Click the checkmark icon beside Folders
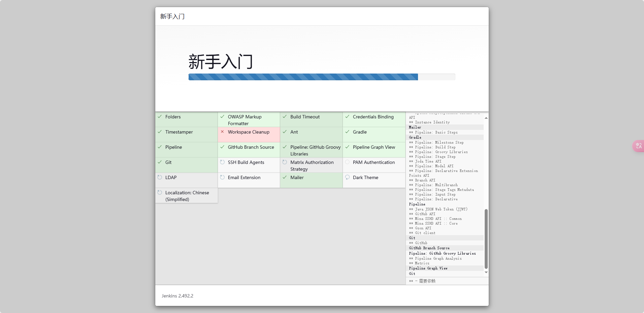 (x=160, y=117)
